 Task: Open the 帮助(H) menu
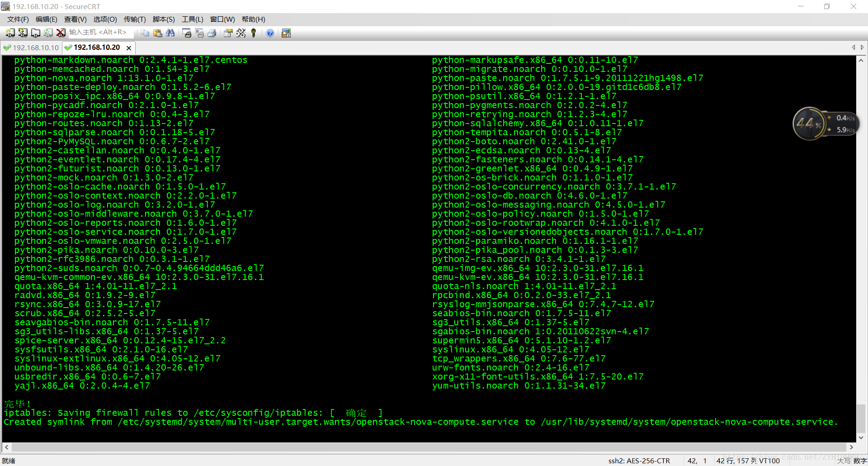(253, 19)
